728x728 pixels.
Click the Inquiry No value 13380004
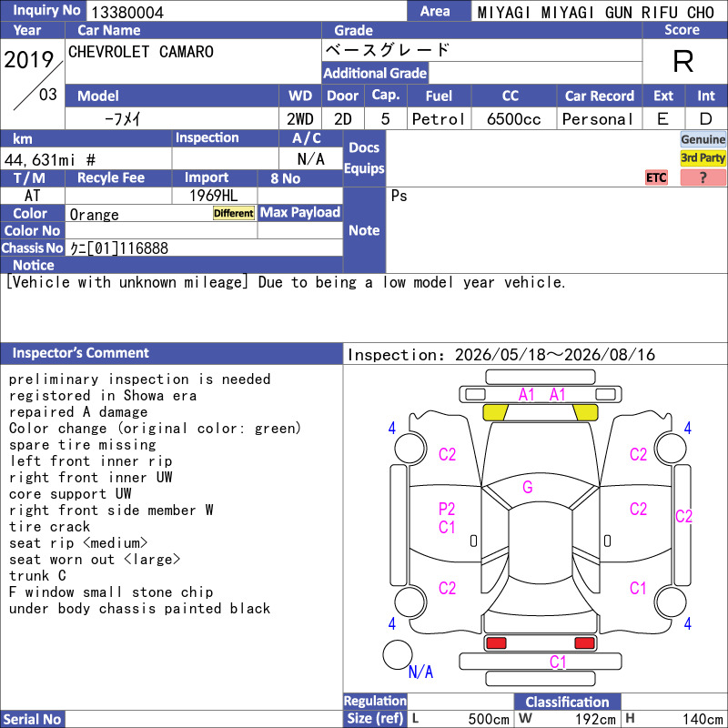tap(127, 12)
